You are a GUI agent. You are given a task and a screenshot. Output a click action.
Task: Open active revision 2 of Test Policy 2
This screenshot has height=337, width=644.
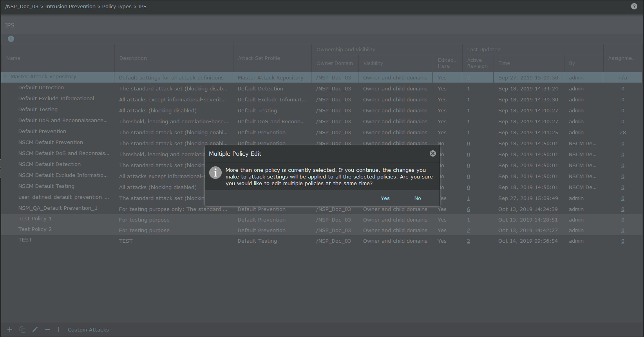pos(469,231)
